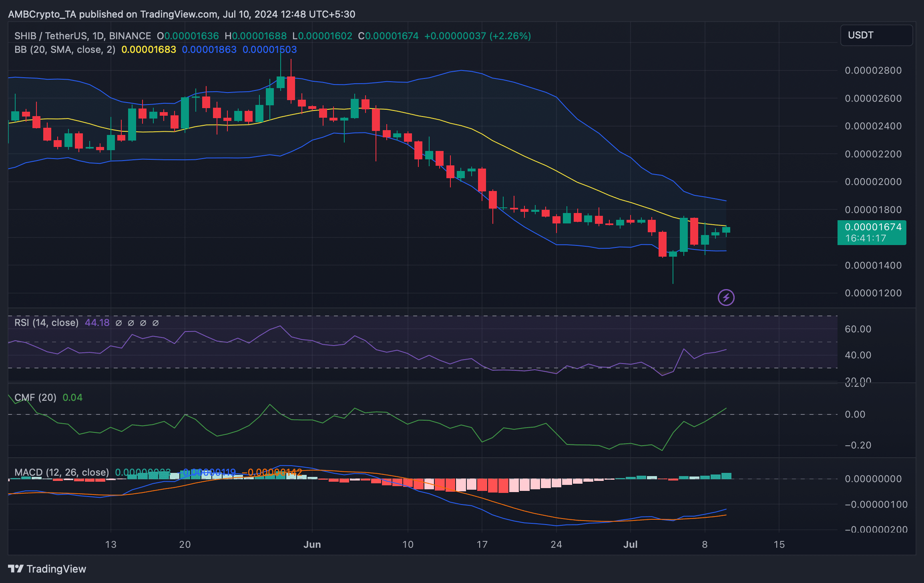The height and width of the screenshot is (583, 924).
Task: Click the date label 8 on time axis
Action: coord(705,545)
